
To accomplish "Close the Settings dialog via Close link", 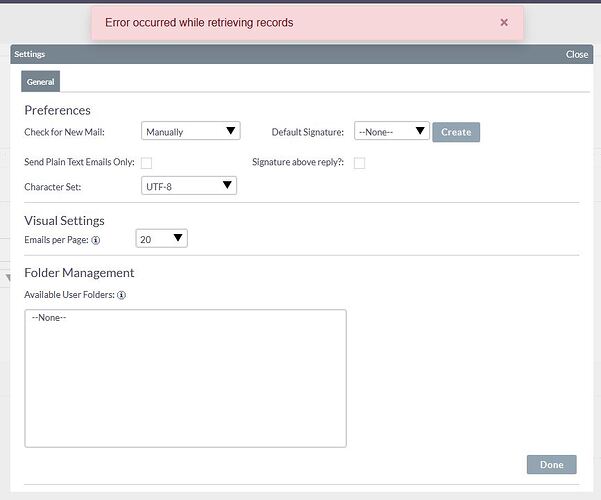I will tap(576, 54).
